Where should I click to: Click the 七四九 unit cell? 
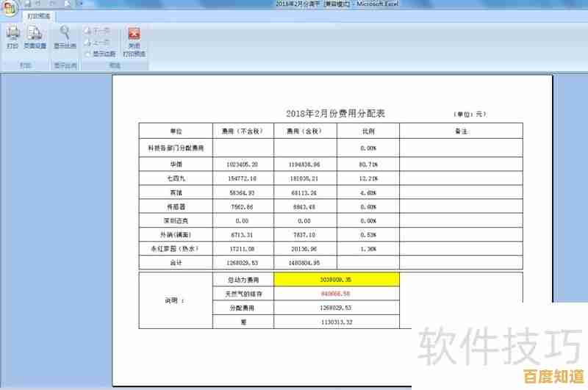click(176, 178)
